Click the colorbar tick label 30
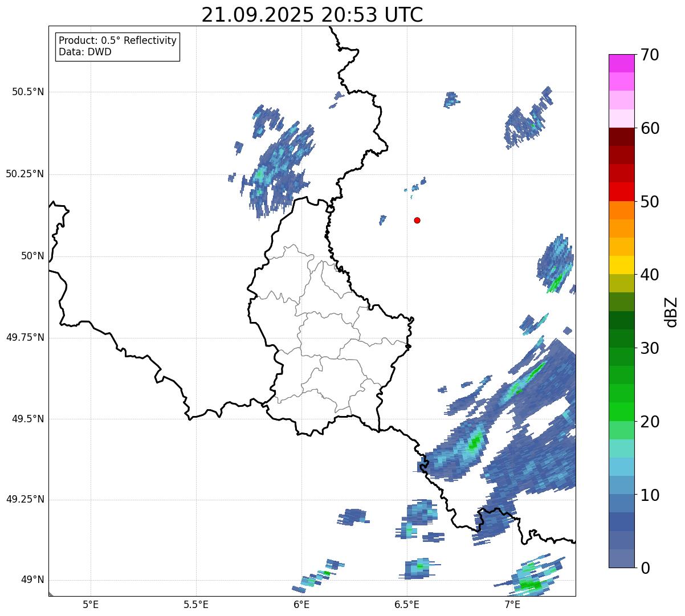 click(x=650, y=348)
